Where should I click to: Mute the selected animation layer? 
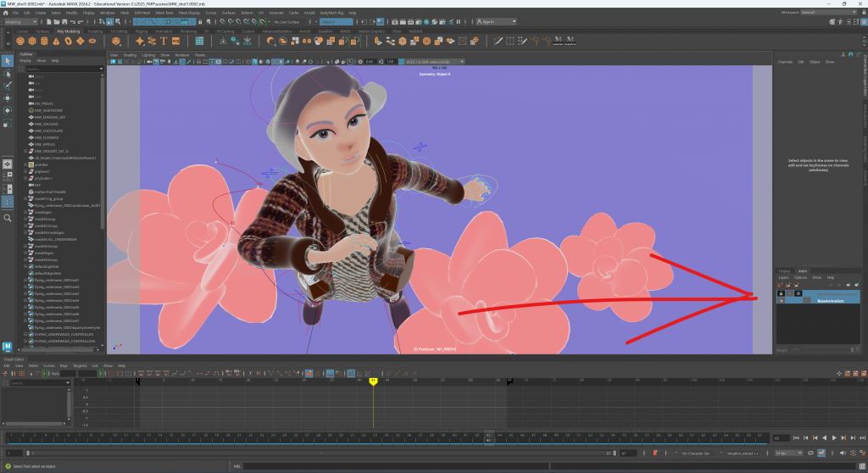[x=798, y=292]
